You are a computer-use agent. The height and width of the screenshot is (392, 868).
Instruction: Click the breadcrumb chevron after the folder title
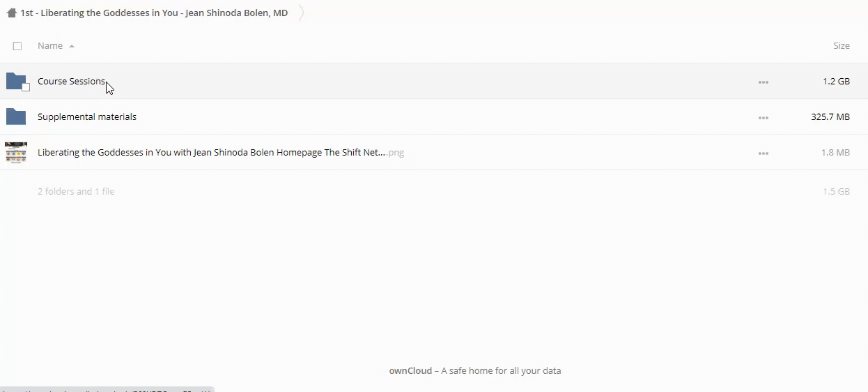tap(302, 13)
